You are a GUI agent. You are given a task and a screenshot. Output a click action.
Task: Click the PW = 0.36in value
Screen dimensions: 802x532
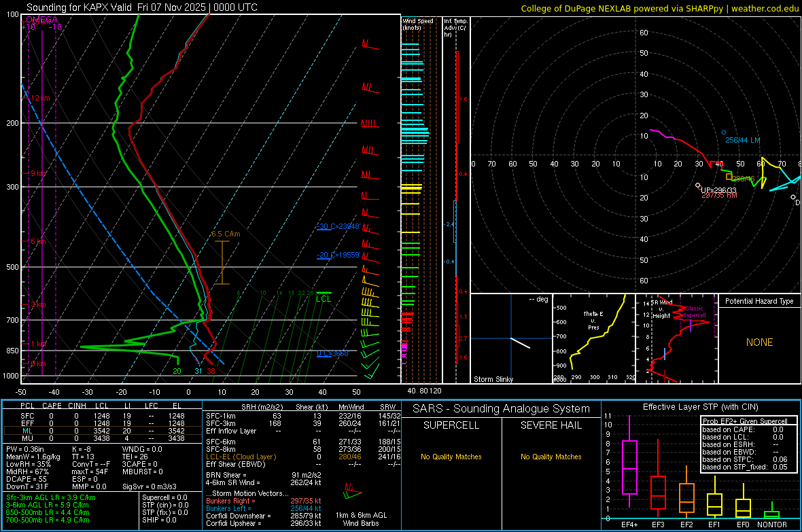coord(25,449)
